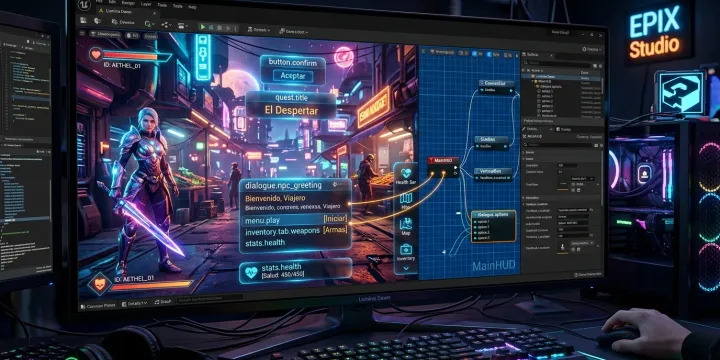Click the dialogue.npc_greeting header

[x=295, y=186]
